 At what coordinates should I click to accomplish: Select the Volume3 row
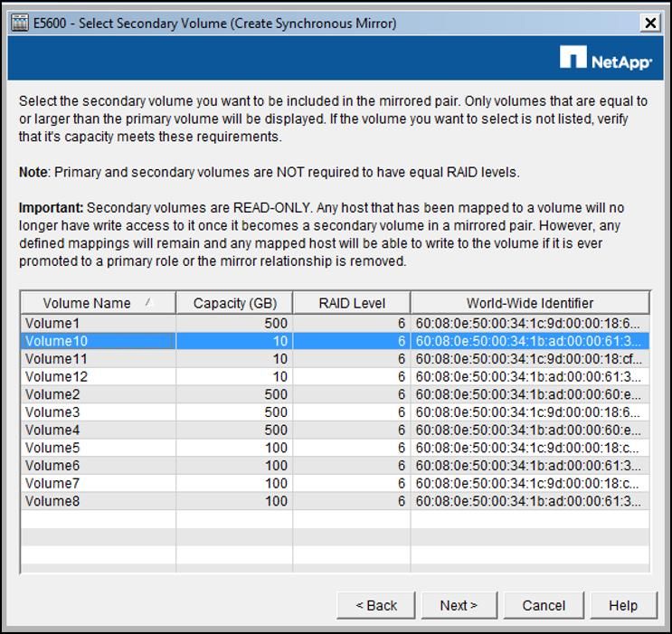click(336, 412)
